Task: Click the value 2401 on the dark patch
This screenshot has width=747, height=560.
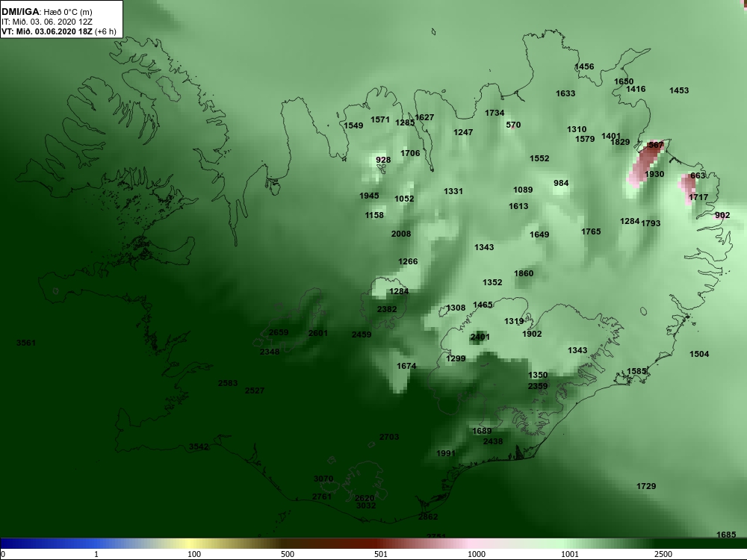Action: pos(480,337)
